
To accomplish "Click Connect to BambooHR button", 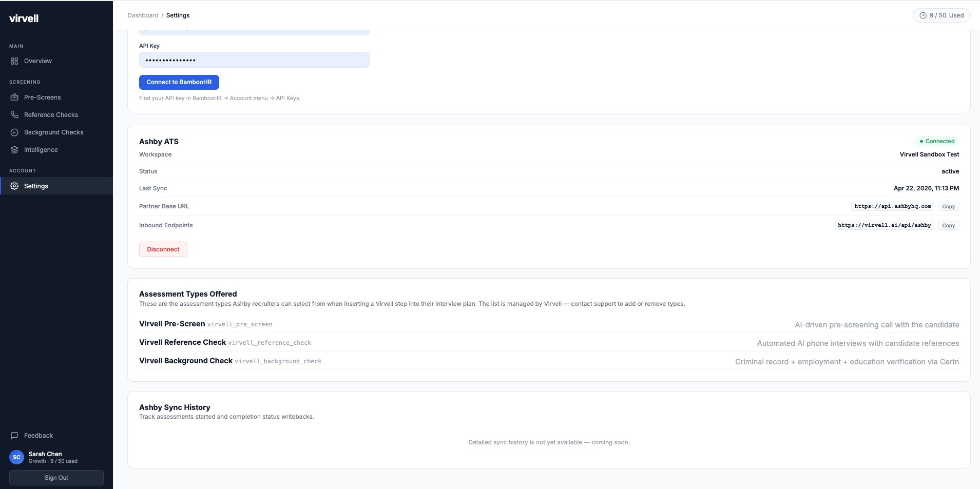I will [x=179, y=82].
